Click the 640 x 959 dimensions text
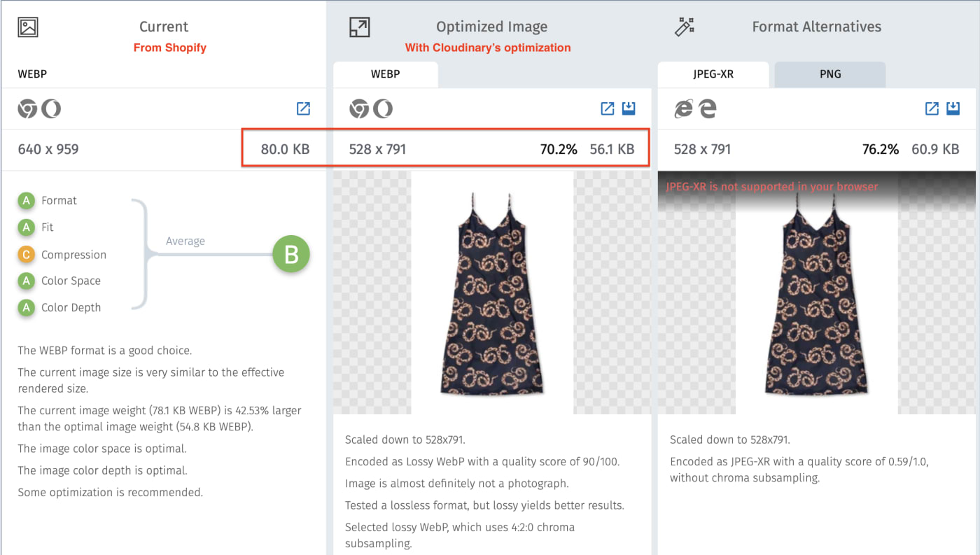 pos(48,149)
